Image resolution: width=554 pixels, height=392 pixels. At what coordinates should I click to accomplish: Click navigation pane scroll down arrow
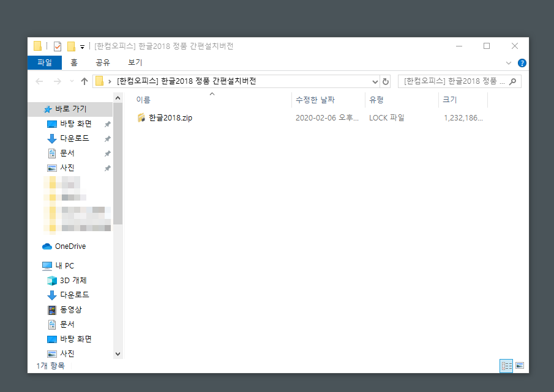click(x=118, y=354)
